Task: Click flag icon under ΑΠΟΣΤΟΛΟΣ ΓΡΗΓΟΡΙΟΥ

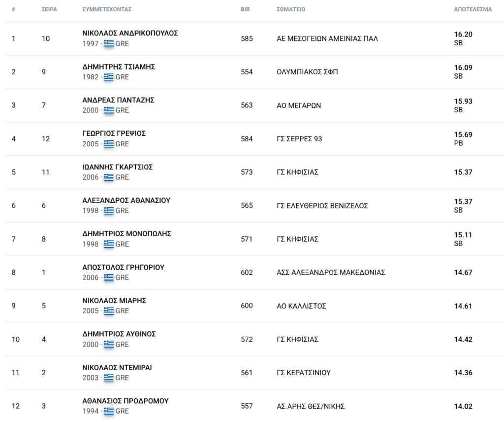Action: tap(109, 277)
